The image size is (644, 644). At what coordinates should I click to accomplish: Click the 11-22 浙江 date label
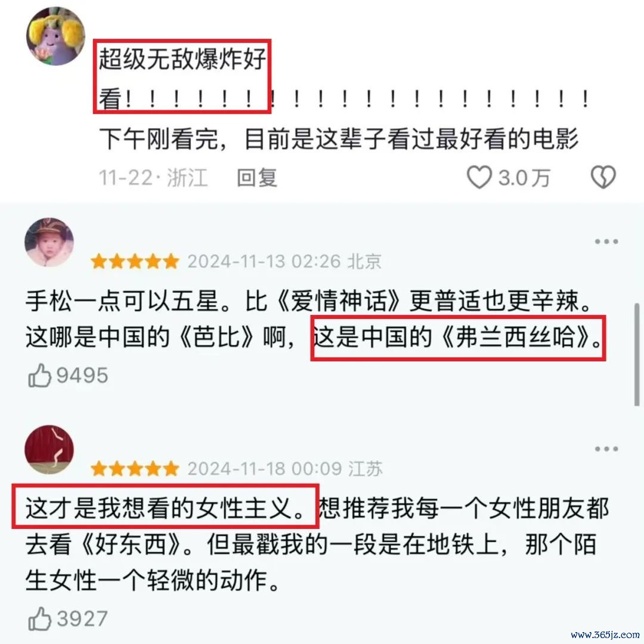coord(153,178)
